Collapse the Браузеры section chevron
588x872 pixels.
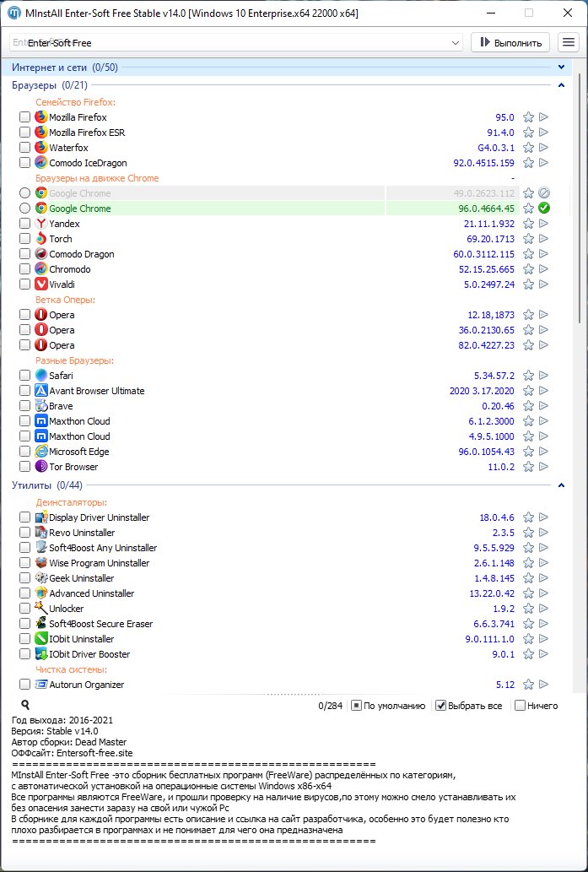[561, 85]
